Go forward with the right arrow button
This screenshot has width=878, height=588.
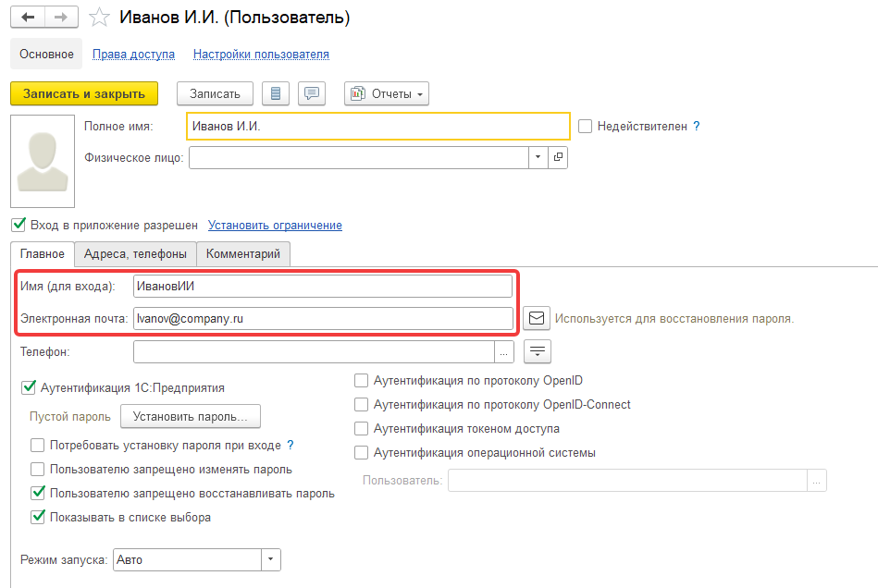point(61,18)
